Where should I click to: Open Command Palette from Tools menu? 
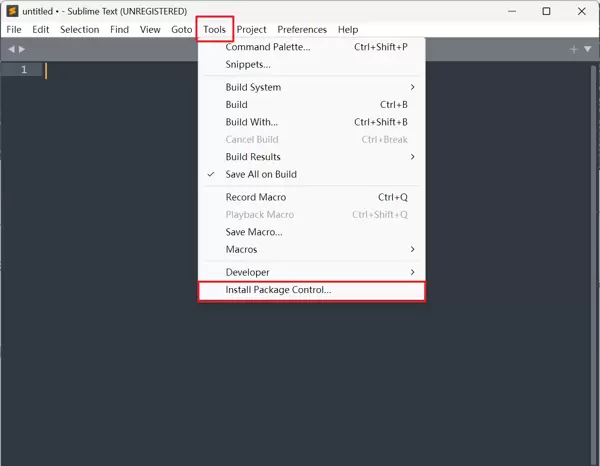tap(268, 47)
